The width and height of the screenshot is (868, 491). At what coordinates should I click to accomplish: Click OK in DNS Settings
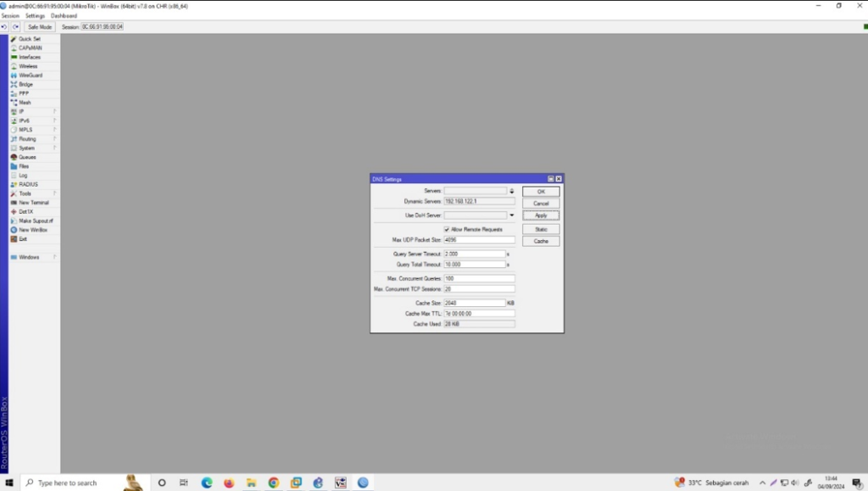(x=541, y=192)
